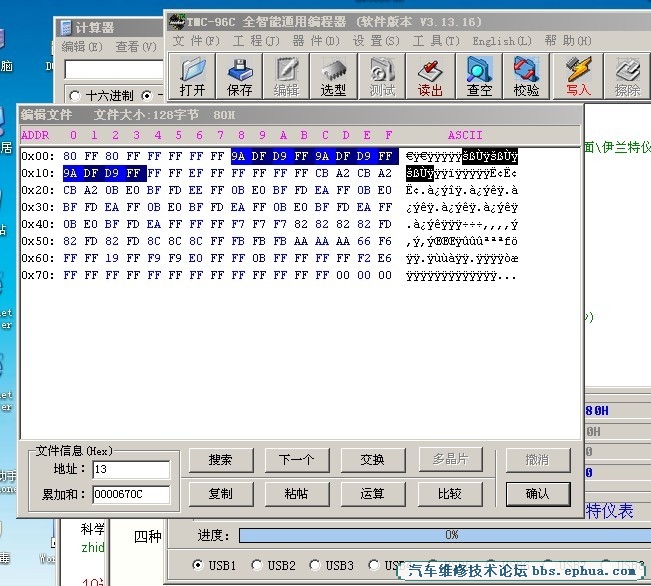Click byte F2 in row 0x60

(x=364, y=258)
